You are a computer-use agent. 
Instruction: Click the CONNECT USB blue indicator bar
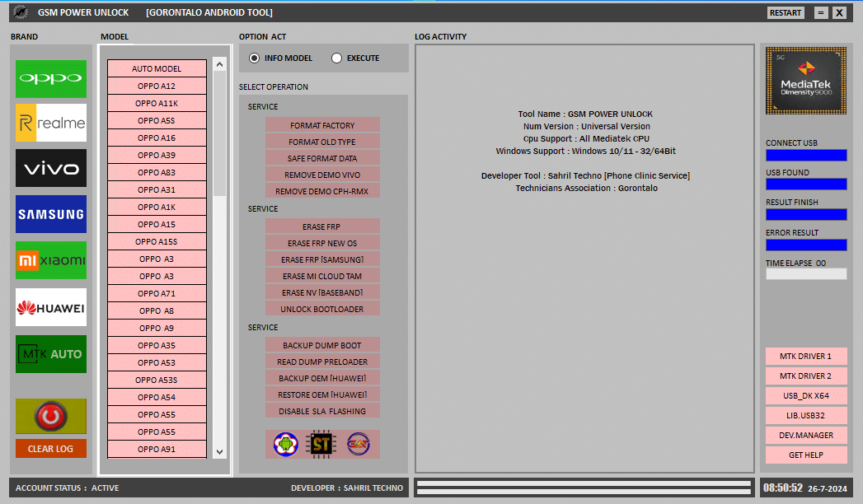(x=806, y=156)
